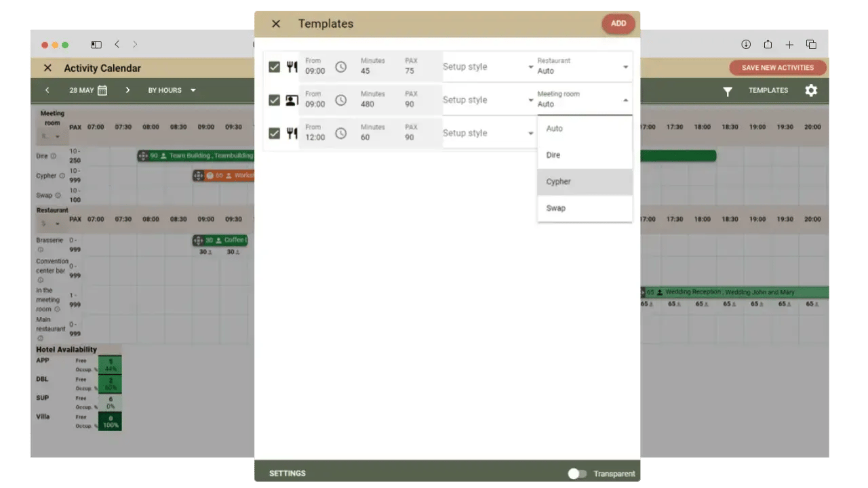Go to the next day arrow
This screenshot has width=868, height=488.
[127, 90]
